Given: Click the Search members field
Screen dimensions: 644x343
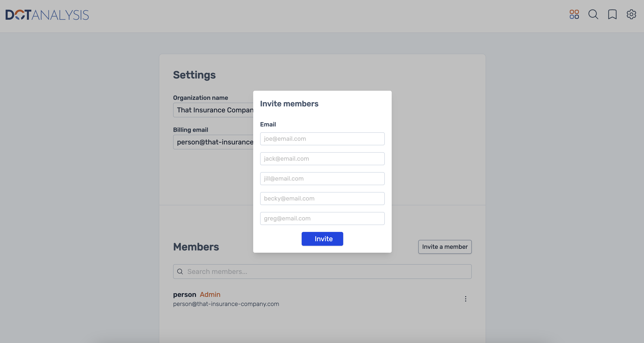Looking at the screenshot, I should click(x=325, y=272).
